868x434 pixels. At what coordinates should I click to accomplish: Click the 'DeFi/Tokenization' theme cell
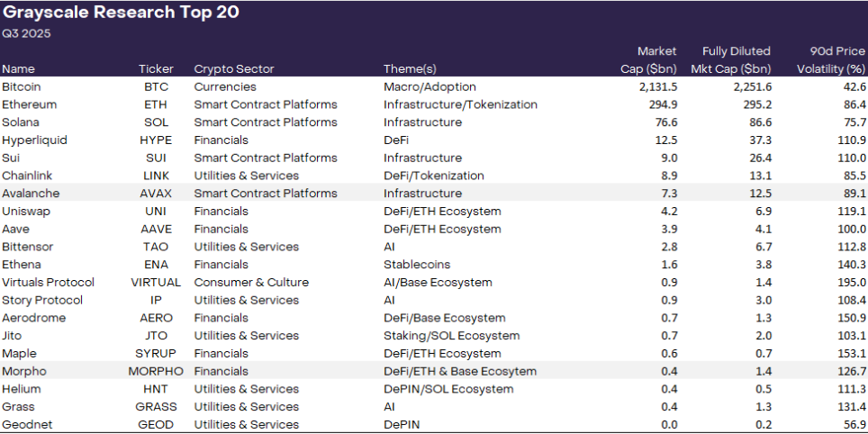click(x=433, y=176)
